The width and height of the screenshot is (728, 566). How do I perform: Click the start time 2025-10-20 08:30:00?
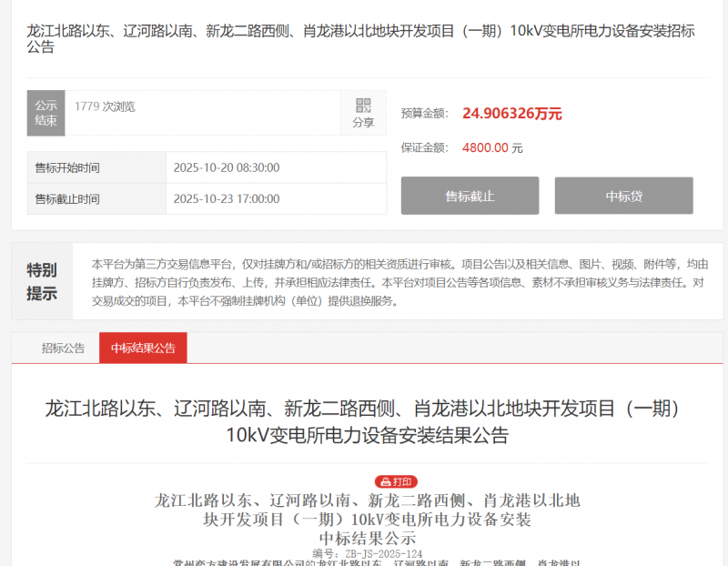[x=226, y=167]
